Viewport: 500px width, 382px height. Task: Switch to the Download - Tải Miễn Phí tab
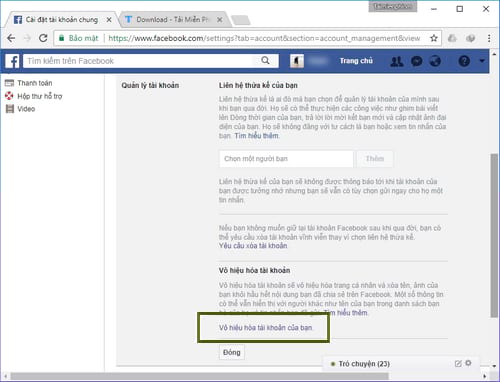tap(173, 20)
